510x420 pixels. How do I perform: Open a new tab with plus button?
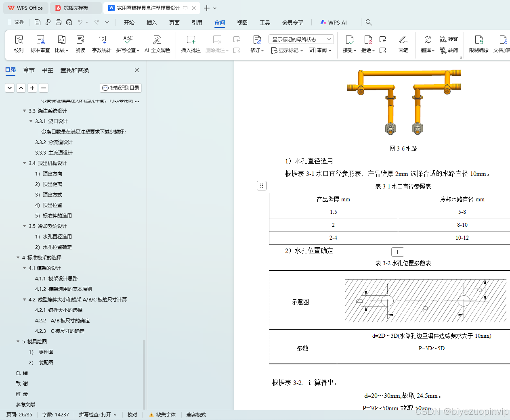[x=207, y=8]
